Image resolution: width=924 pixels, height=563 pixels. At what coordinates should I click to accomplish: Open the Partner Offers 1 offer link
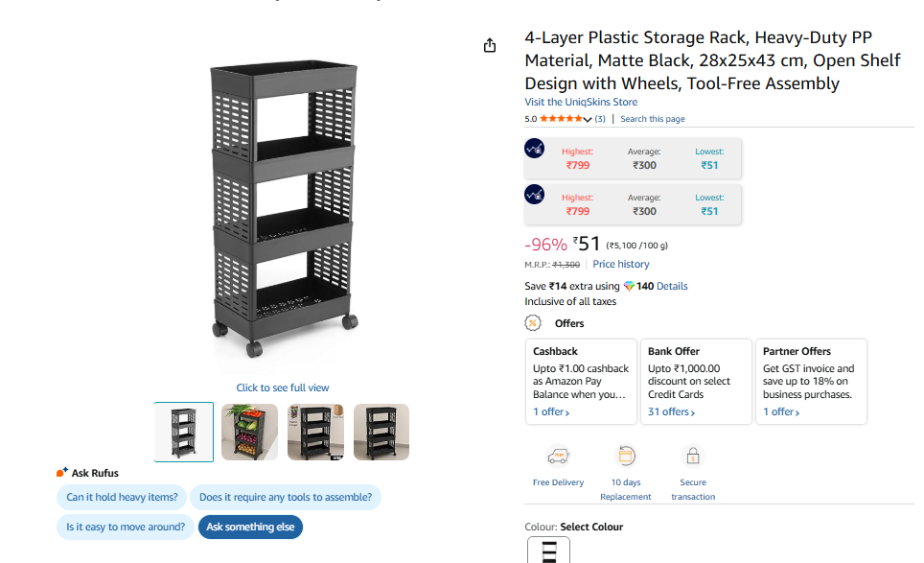pyautogui.click(x=781, y=412)
